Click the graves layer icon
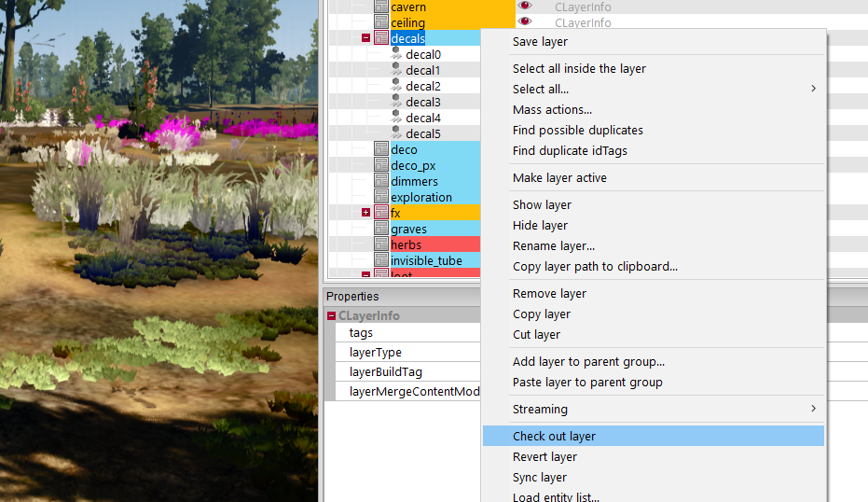This screenshot has width=868, height=502. pyautogui.click(x=381, y=229)
